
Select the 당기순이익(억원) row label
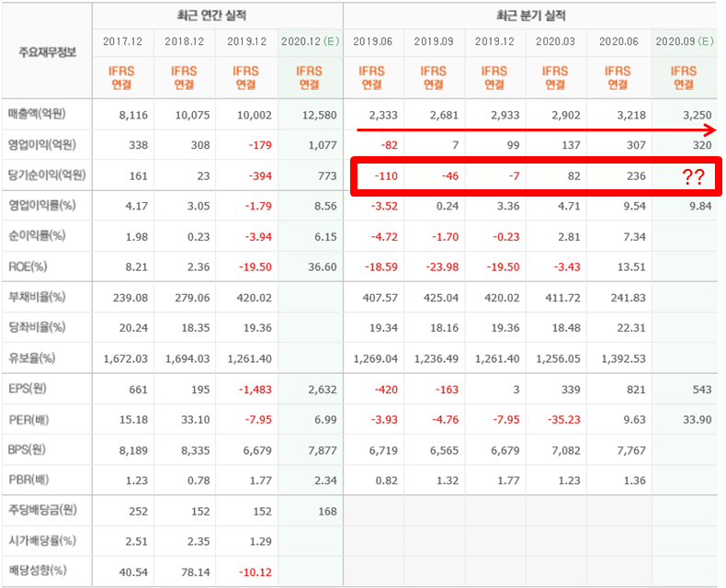point(47,175)
